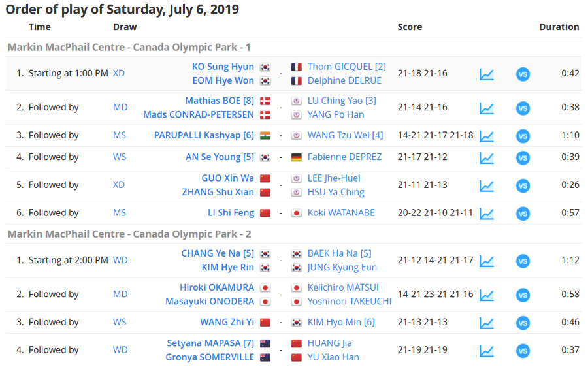588x367 pixels.
Task: Click the Duration column header
Action: point(559,27)
